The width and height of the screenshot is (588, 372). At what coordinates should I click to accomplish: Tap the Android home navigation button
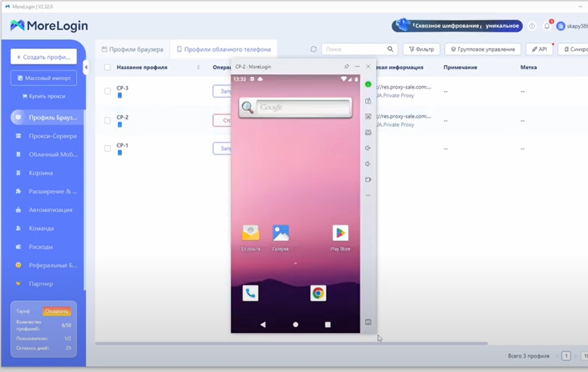pyautogui.click(x=295, y=324)
